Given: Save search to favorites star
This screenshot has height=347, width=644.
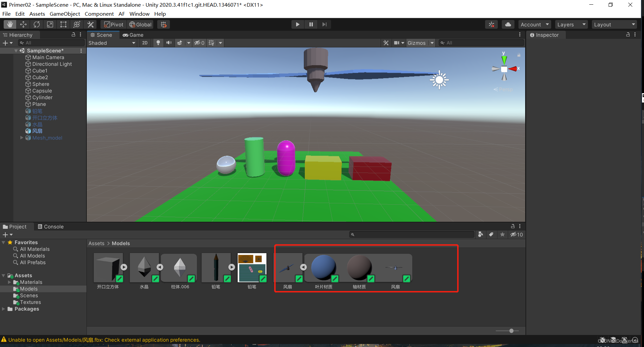Looking at the screenshot, I should pos(502,234).
